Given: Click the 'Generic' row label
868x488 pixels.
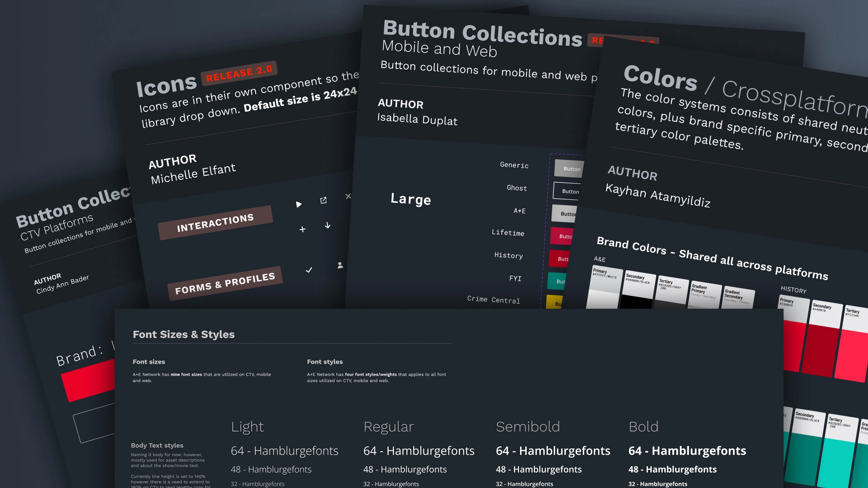Looking at the screenshot, I should [x=514, y=165].
